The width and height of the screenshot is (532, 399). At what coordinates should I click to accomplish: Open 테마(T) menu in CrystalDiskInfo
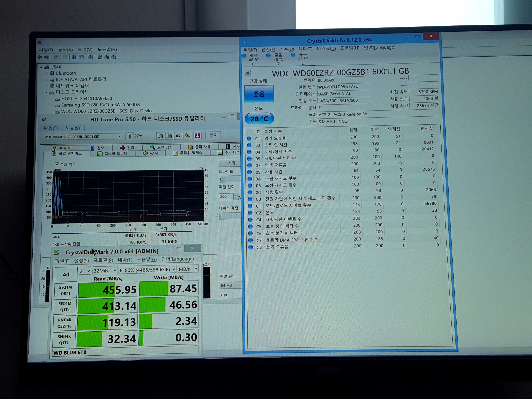(x=305, y=49)
